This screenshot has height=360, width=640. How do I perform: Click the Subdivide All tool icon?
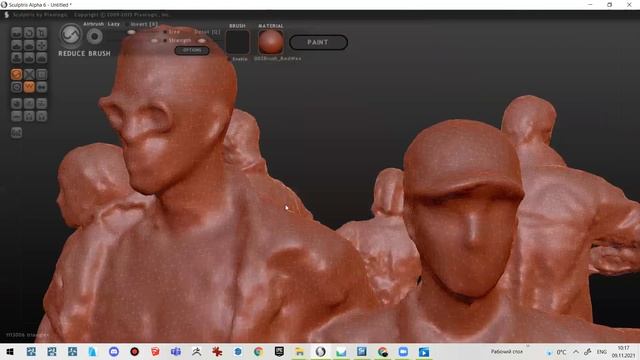(42, 74)
